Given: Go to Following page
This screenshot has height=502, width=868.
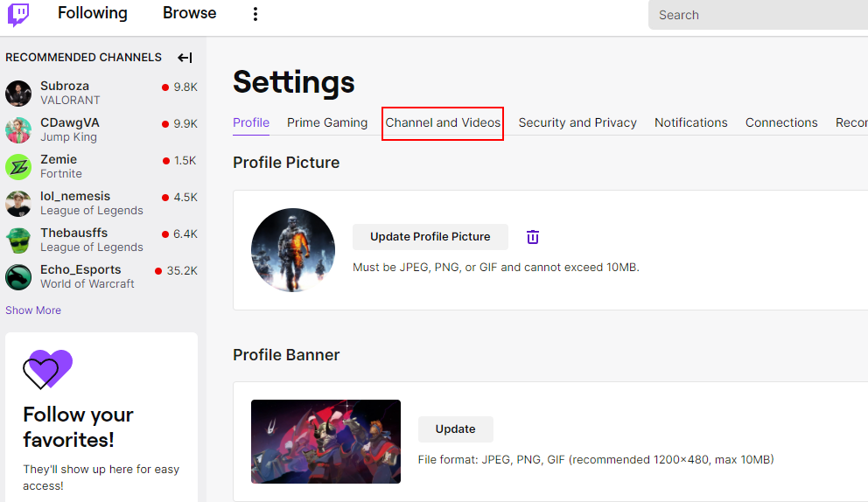Looking at the screenshot, I should tap(93, 13).
